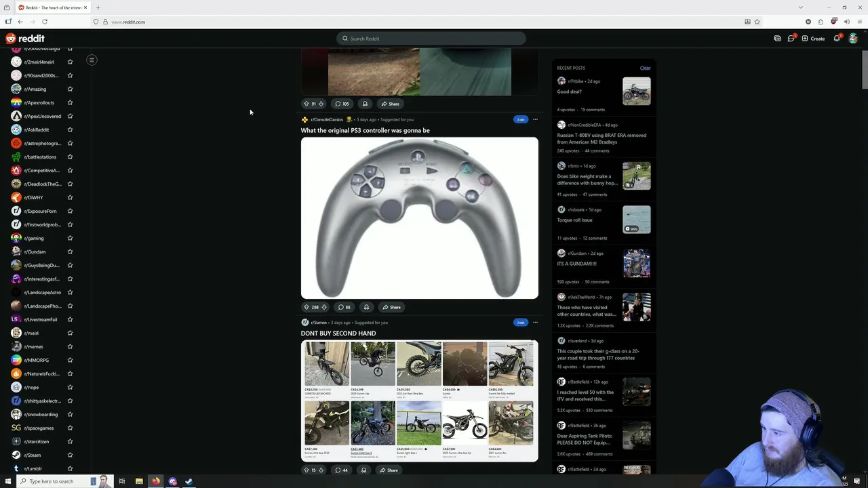This screenshot has width=868, height=488.
Task: Open the 'Good deal?' recent post
Action: click(570, 91)
